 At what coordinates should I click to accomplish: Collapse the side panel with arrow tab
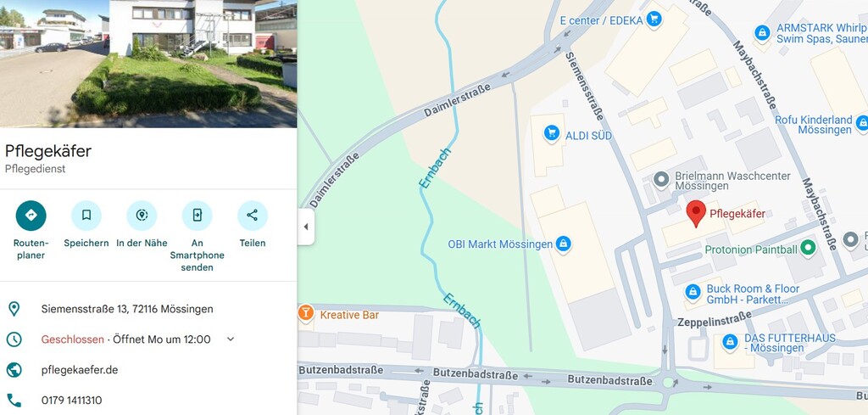point(305,227)
